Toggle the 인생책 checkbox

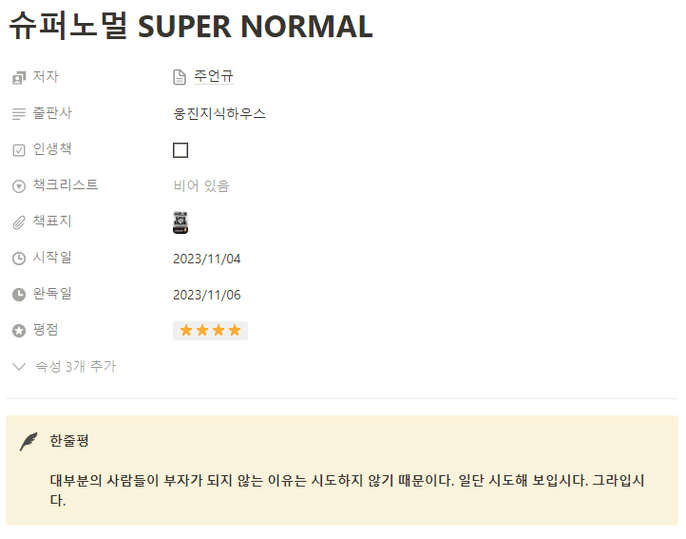pyautogui.click(x=181, y=150)
